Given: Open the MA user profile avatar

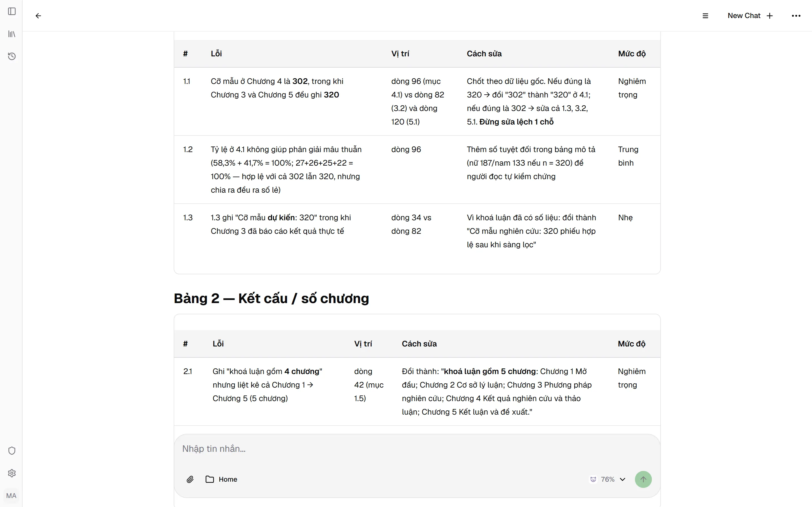Looking at the screenshot, I should [11, 496].
